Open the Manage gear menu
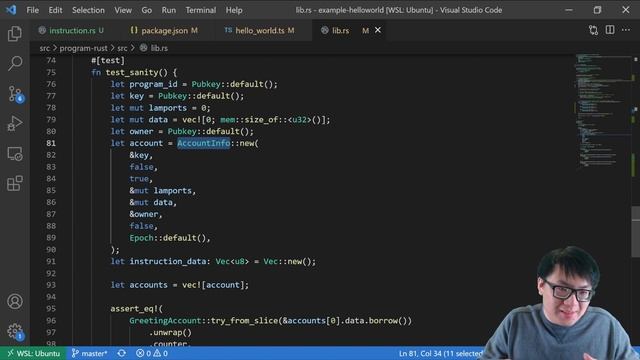 (x=15, y=331)
